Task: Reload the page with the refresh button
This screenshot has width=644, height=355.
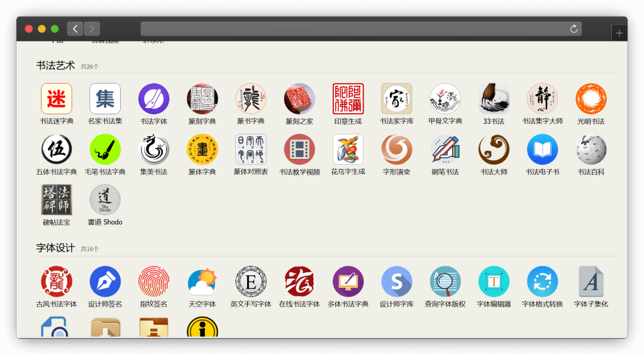Action: [574, 29]
